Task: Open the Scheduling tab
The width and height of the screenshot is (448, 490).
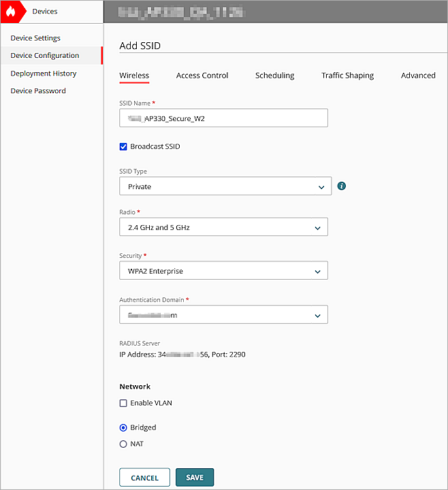Action: [274, 76]
